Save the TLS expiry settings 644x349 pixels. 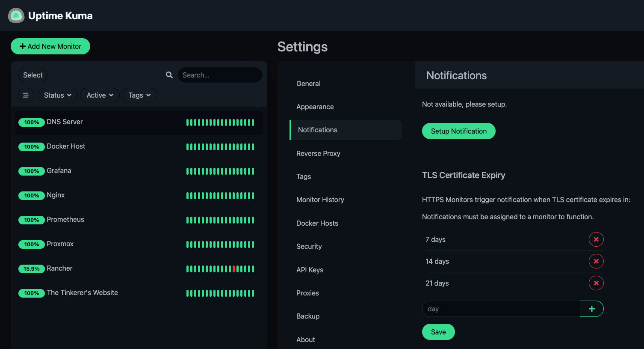pyautogui.click(x=438, y=332)
